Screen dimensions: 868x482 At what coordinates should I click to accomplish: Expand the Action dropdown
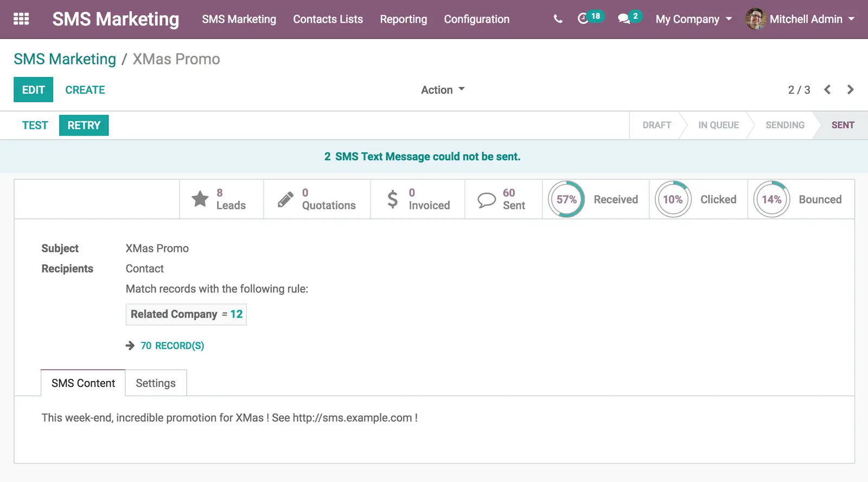click(x=443, y=90)
